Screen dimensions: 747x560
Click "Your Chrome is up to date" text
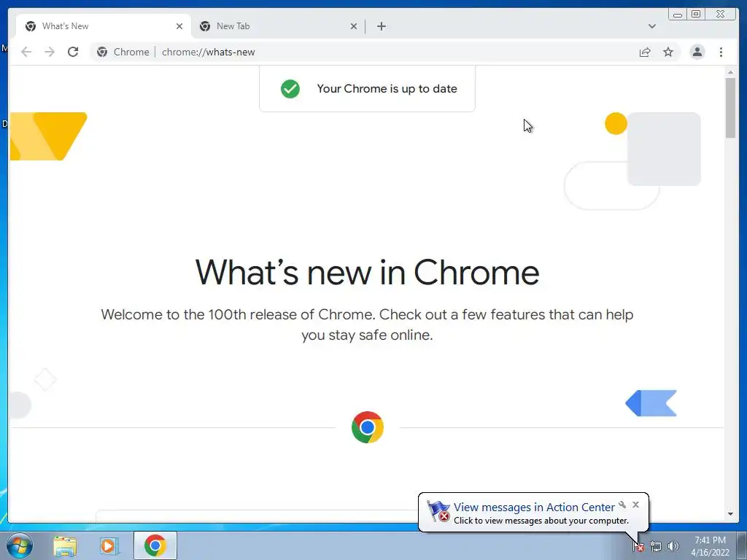pos(387,88)
